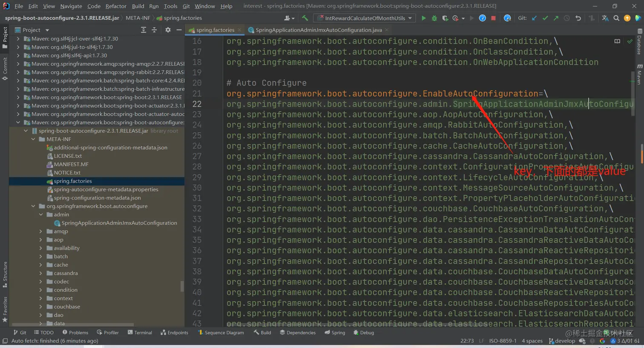Select SpringApplicationAdminJmxAutoConfiguration class in tree
This screenshot has width=644, height=348.
(x=115, y=223)
